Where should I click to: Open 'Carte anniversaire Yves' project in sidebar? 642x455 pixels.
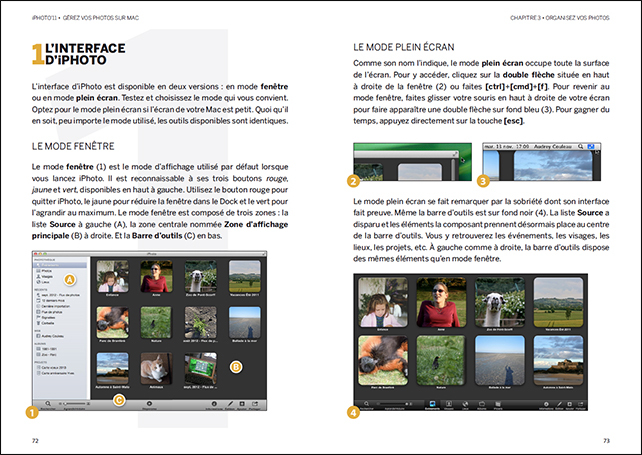click(x=55, y=373)
